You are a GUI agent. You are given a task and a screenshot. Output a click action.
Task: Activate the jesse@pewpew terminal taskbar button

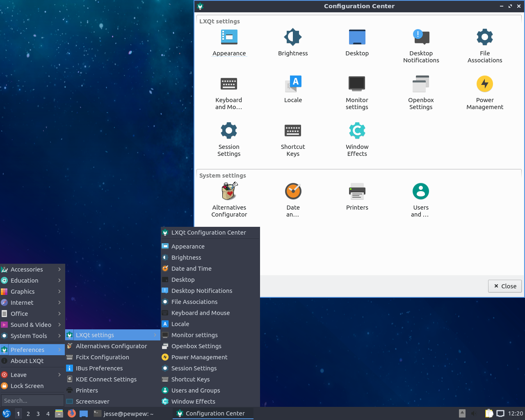tap(130, 413)
